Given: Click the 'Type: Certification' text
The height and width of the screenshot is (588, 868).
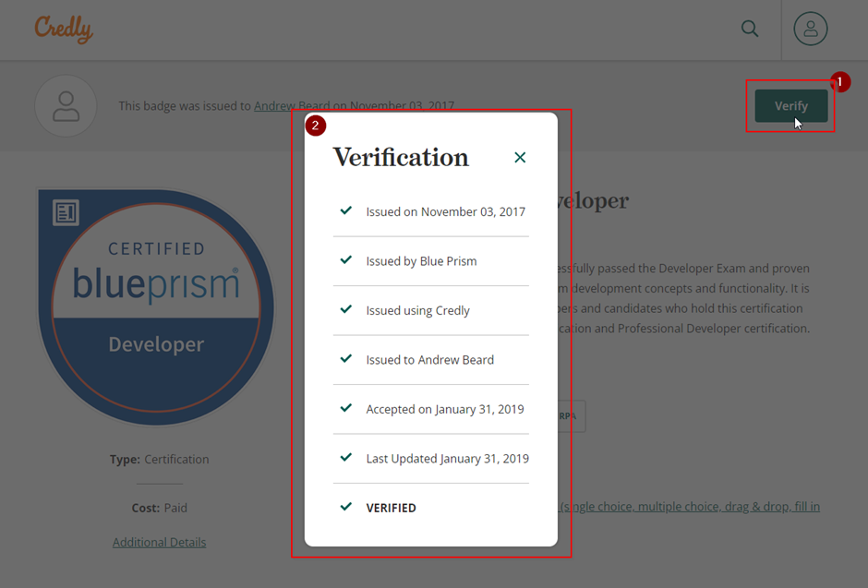Looking at the screenshot, I should [x=160, y=459].
